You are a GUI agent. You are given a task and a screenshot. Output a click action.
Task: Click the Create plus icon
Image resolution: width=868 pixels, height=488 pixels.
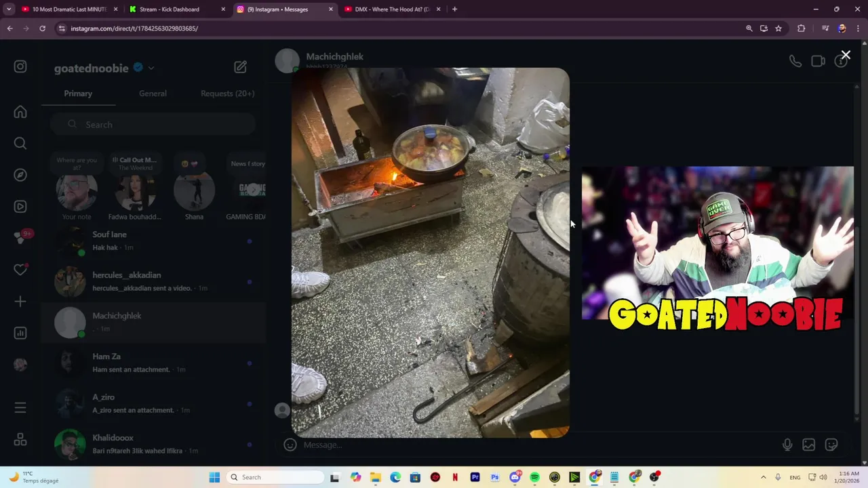pyautogui.click(x=20, y=302)
